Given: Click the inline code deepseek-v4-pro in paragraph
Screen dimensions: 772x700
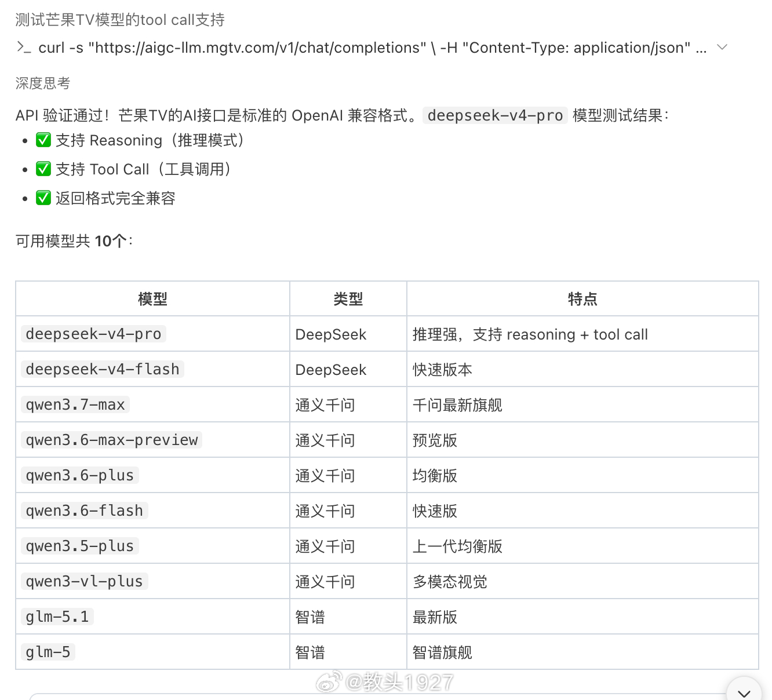Looking at the screenshot, I should pyautogui.click(x=495, y=115).
